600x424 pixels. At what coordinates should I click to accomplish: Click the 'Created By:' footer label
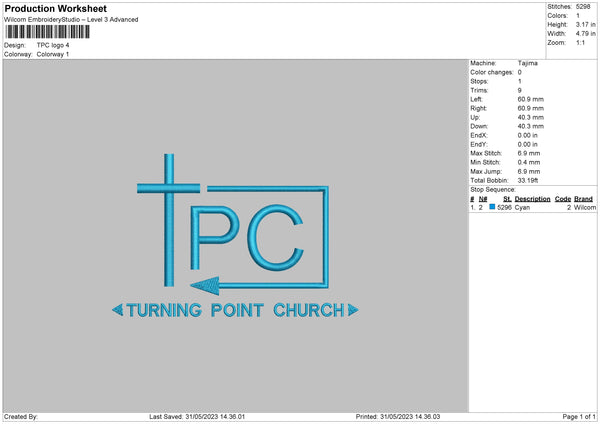pyautogui.click(x=21, y=417)
